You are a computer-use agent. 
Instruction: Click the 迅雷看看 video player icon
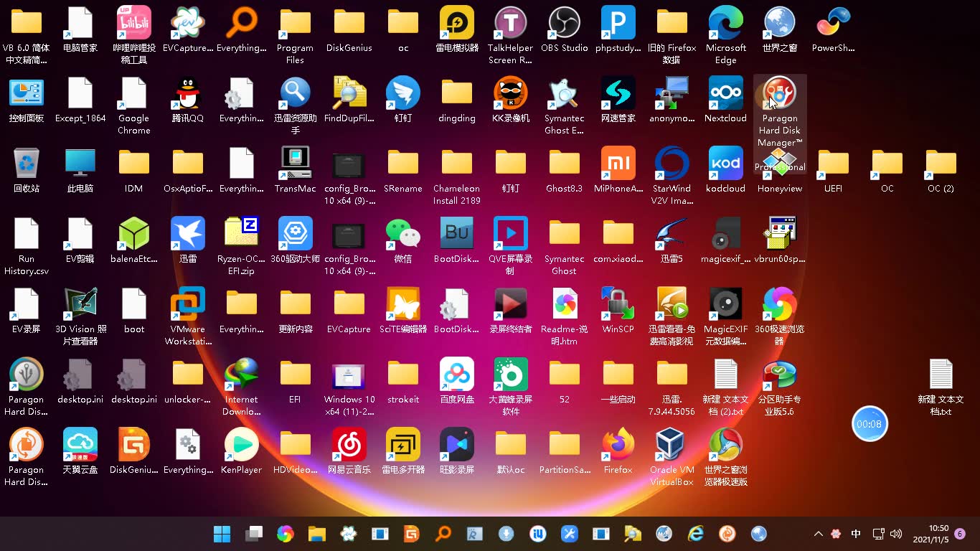click(672, 317)
